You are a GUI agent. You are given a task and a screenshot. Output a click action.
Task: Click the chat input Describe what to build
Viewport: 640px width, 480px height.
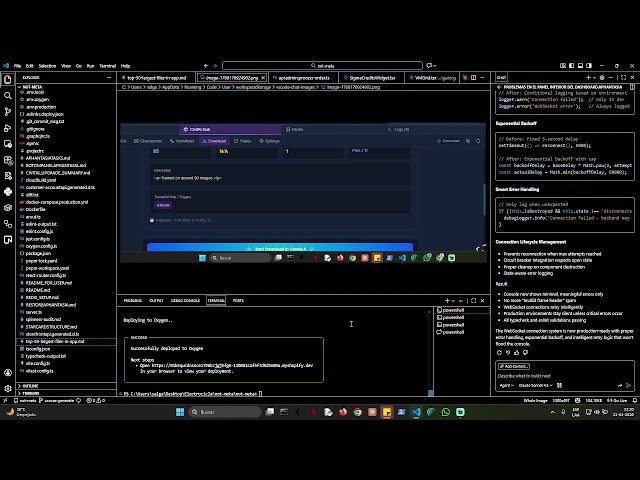[x=565, y=376]
